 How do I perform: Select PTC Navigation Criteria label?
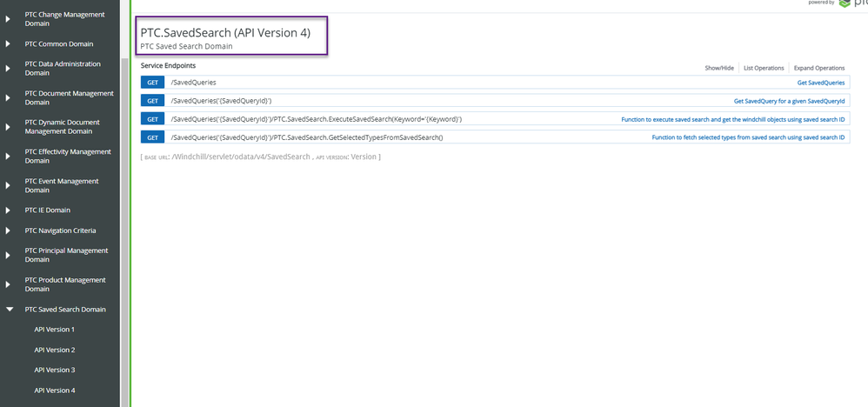pos(60,230)
